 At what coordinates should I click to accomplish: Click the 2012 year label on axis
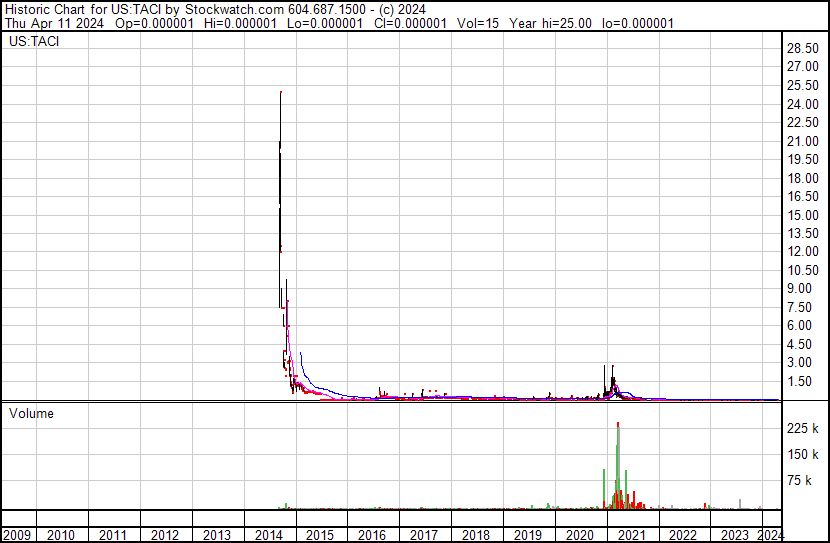[165, 535]
